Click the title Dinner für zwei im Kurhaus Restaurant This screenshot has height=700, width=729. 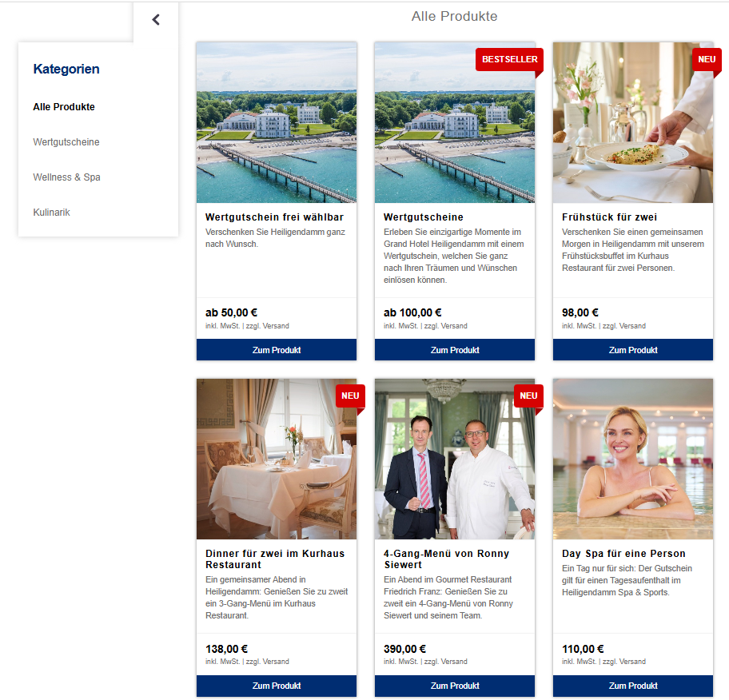click(x=275, y=559)
